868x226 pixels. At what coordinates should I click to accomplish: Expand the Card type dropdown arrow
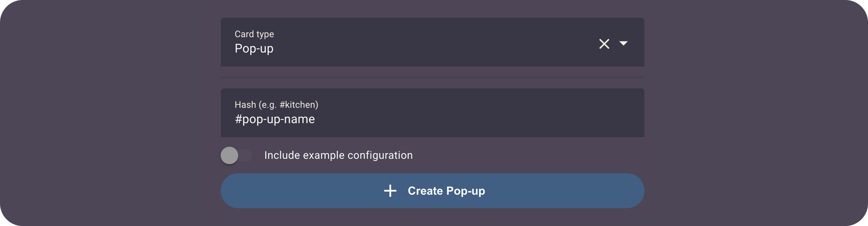tap(623, 43)
